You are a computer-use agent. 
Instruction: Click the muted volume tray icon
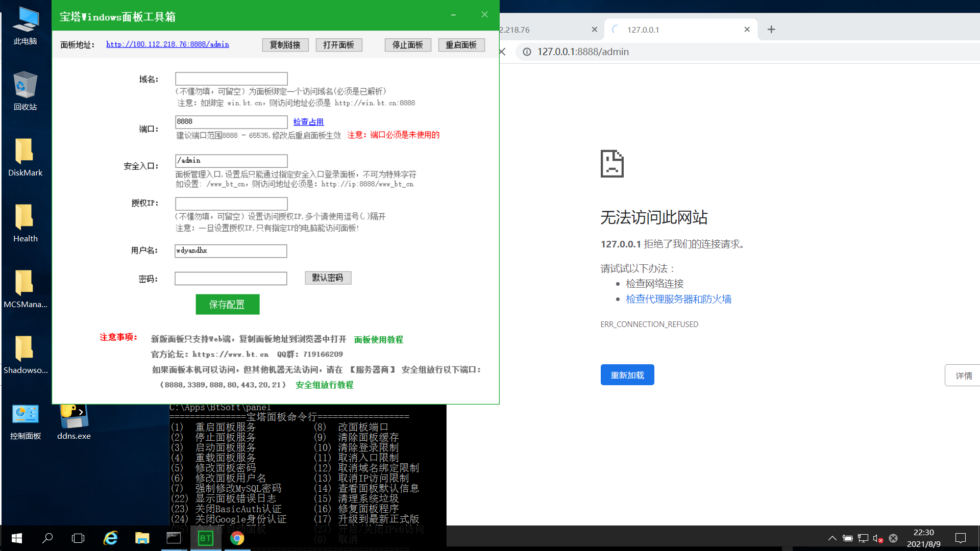point(878,538)
